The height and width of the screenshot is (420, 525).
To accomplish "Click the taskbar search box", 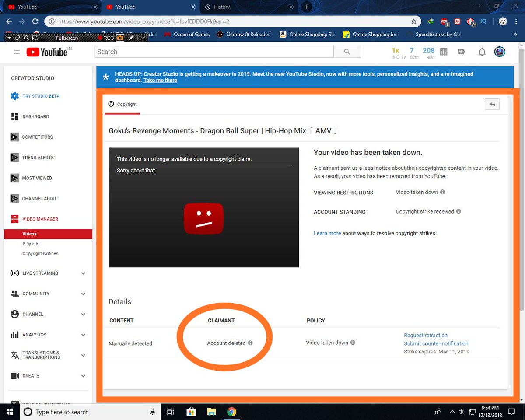I will (x=89, y=412).
